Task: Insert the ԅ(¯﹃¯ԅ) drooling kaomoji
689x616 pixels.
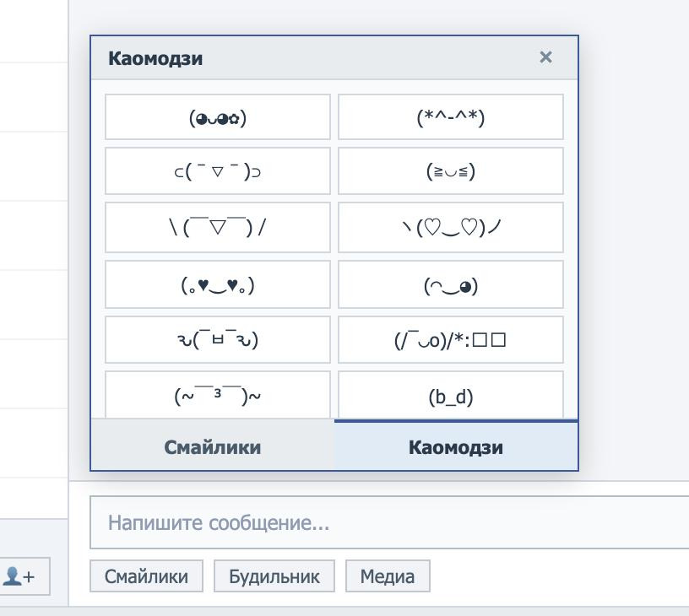Action: click(x=218, y=339)
